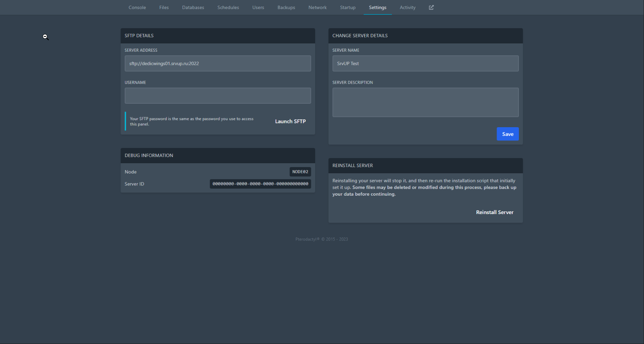Click the Change Server Details header
644x344 pixels.
[425, 36]
